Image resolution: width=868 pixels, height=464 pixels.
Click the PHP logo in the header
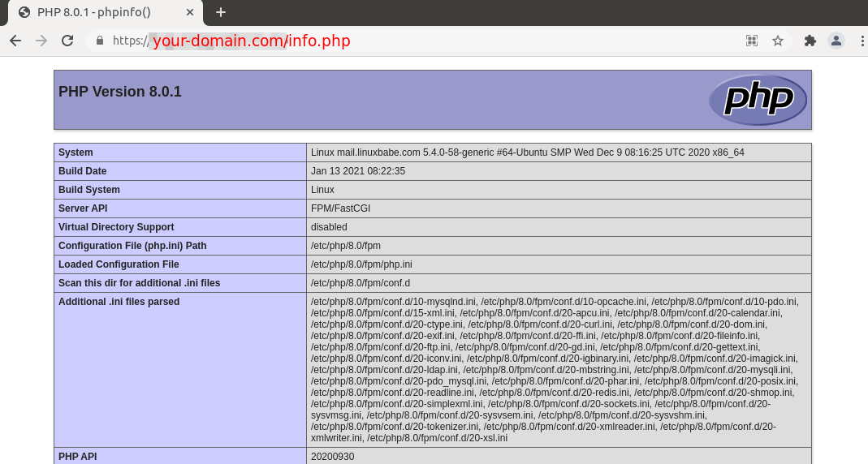tap(758, 100)
